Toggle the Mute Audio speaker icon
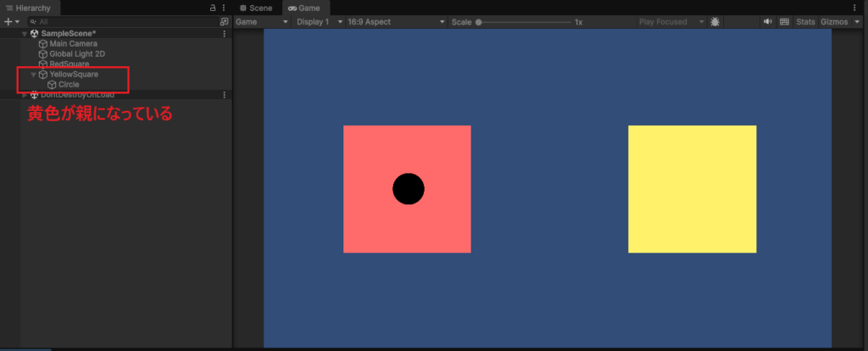Viewport: 868px width, 351px height. 768,21
